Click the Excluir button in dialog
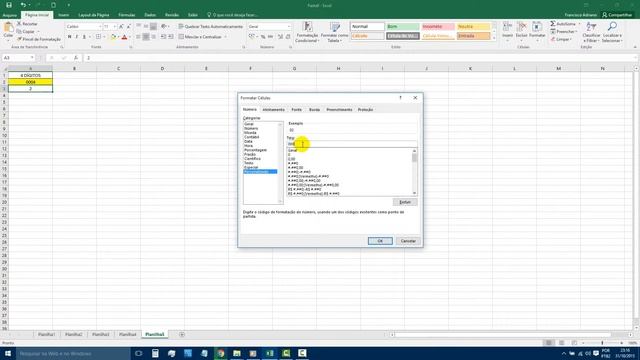This screenshot has height=360, width=640. click(x=405, y=202)
